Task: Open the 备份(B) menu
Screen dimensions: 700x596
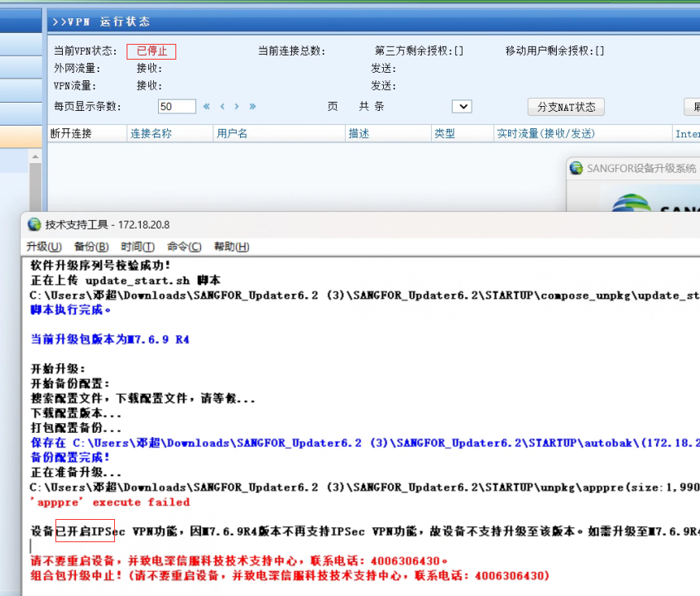Action: pyautogui.click(x=91, y=247)
